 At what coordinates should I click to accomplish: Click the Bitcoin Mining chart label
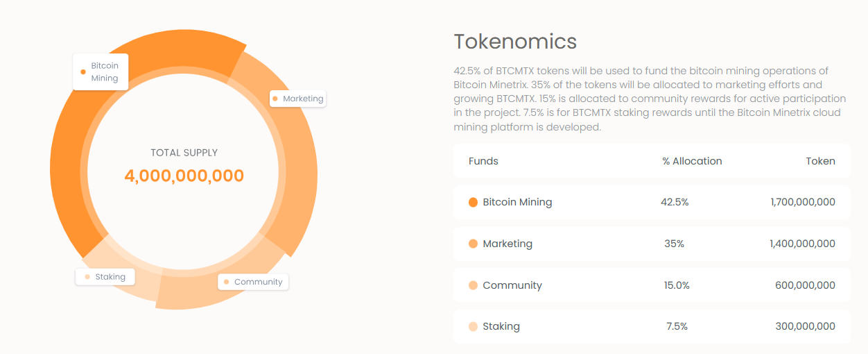point(101,71)
